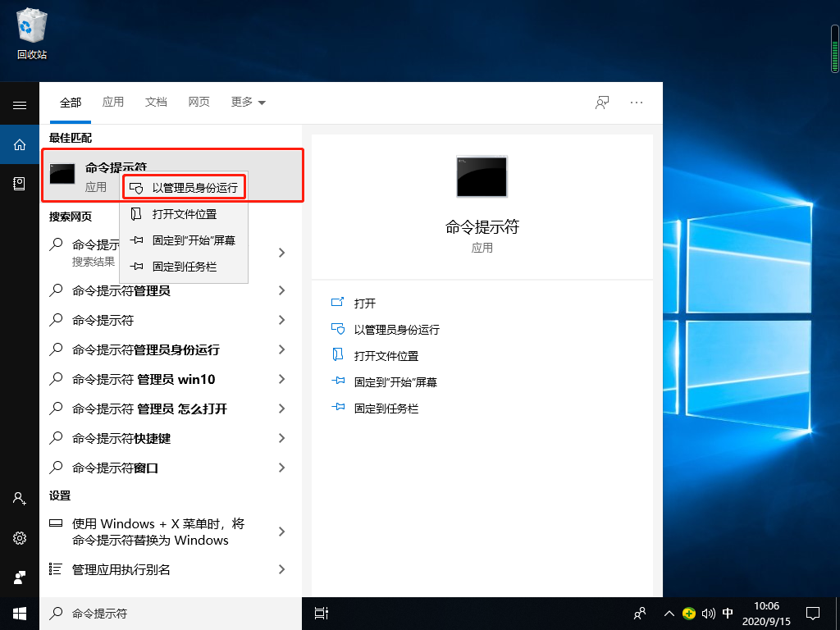840x630 pixels.
Task: Click 打开 to launch Command Prompt
Action: [364, 303]
